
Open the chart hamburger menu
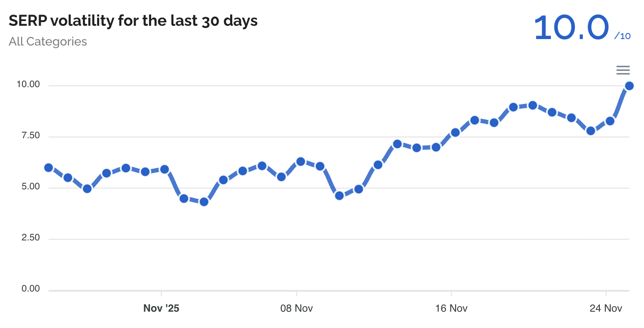tap(623, 70)
